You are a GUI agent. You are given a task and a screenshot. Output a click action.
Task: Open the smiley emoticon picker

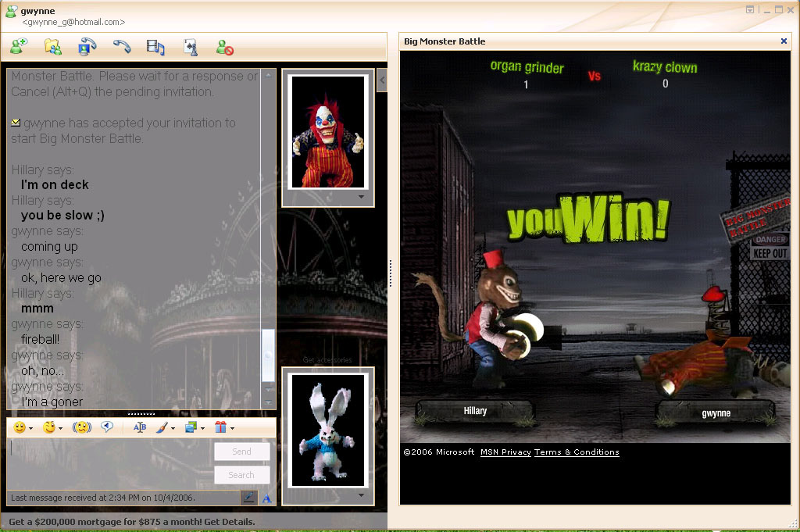tap(20, 427)
